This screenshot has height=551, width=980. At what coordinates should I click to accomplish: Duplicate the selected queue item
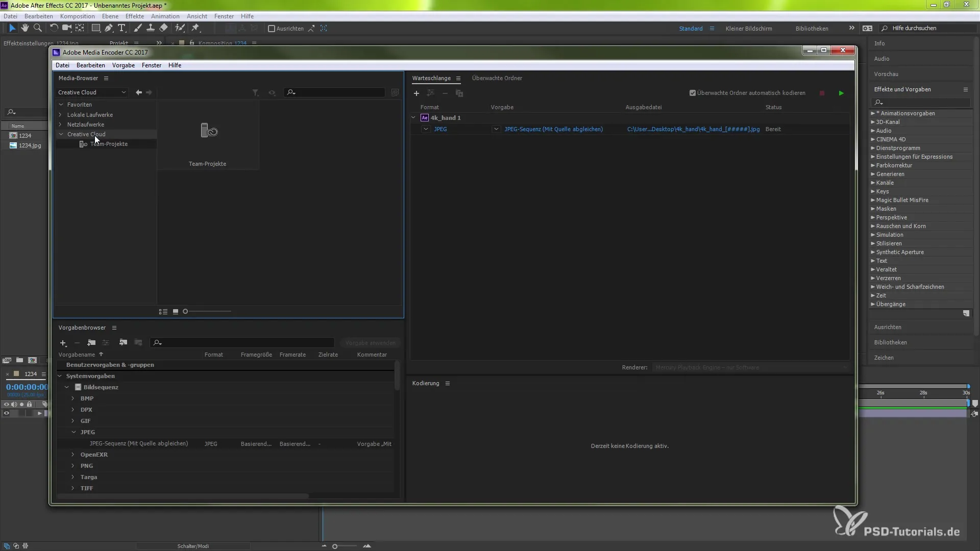click(x=459, y=93)
